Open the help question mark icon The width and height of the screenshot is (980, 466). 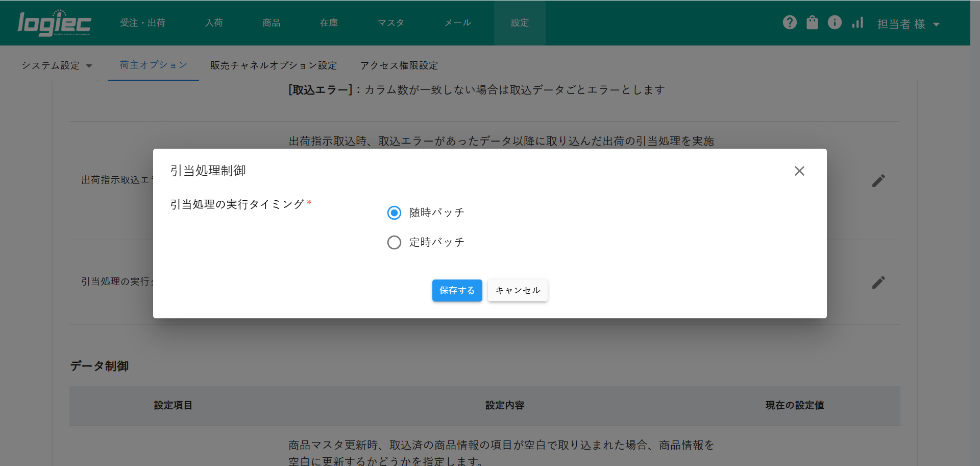point(790,22)
